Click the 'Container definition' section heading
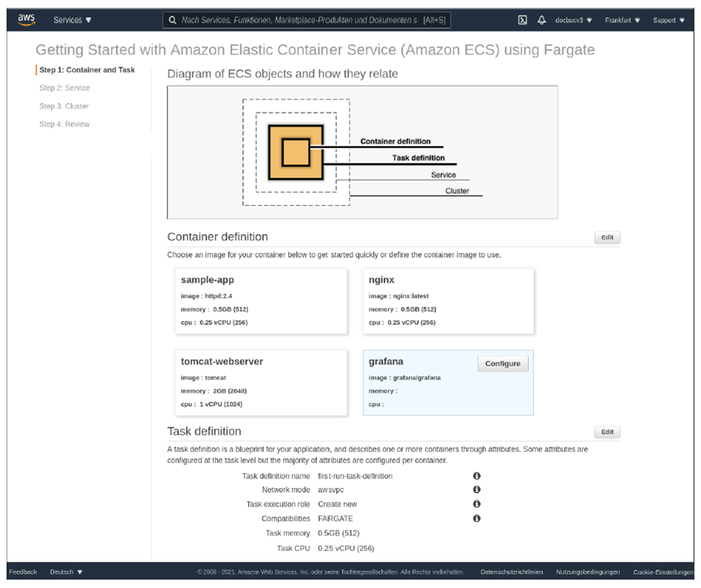Image resolution: width=701 pixels, height=588 pixels. (217, 237)
